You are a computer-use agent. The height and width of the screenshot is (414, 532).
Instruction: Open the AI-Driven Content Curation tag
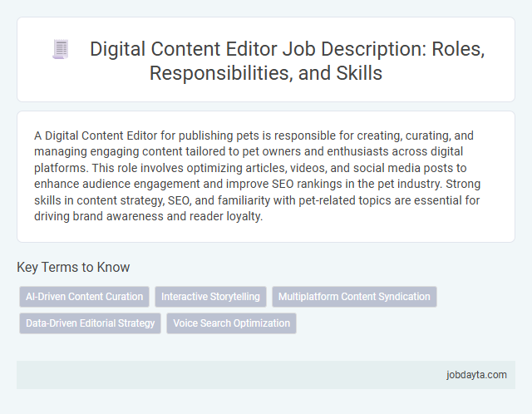pyautogui.click(x=84, y=297)
